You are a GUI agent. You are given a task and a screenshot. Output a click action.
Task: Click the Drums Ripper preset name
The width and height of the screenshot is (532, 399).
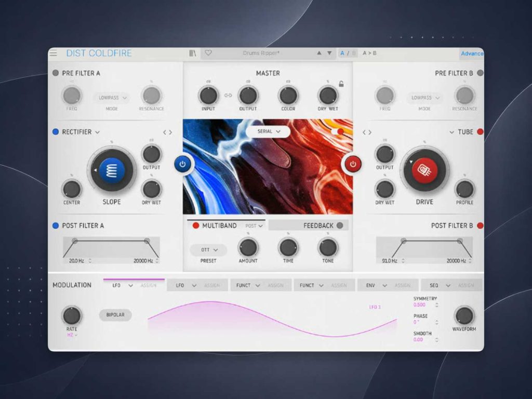261,54
